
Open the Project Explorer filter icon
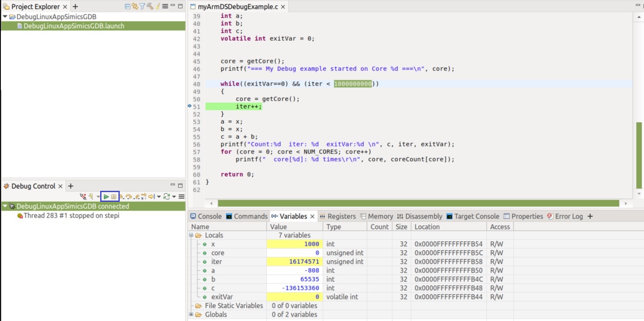[142, 7]
